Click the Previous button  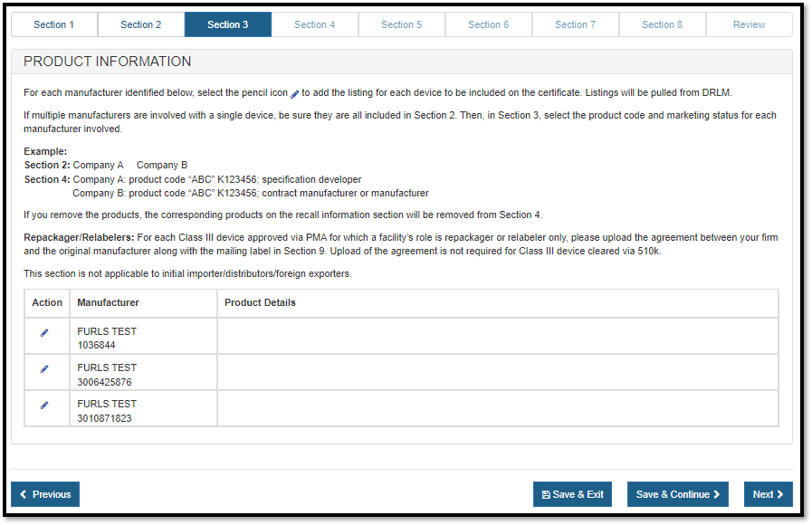[x=45, y=494]
